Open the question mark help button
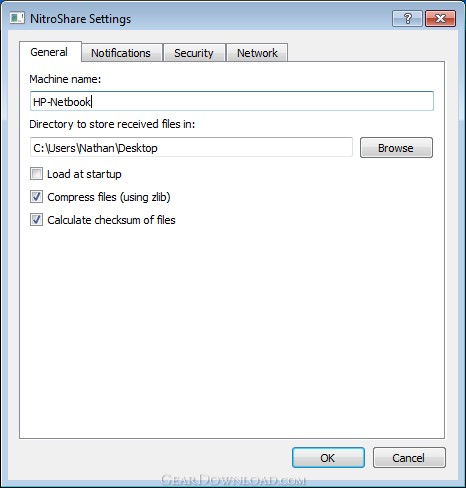The image size is (466, 488). [x=407, y=18]
